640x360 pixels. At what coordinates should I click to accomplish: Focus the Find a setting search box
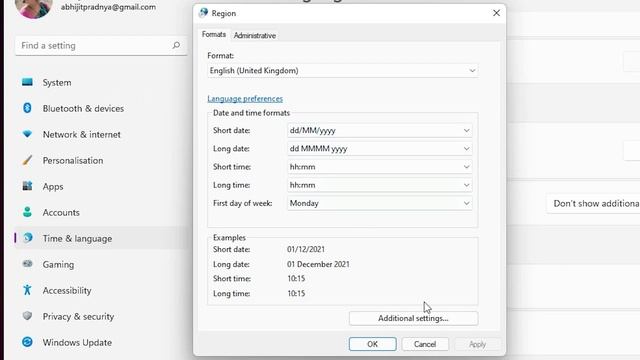pyautogui.click(x=101, y=46)
